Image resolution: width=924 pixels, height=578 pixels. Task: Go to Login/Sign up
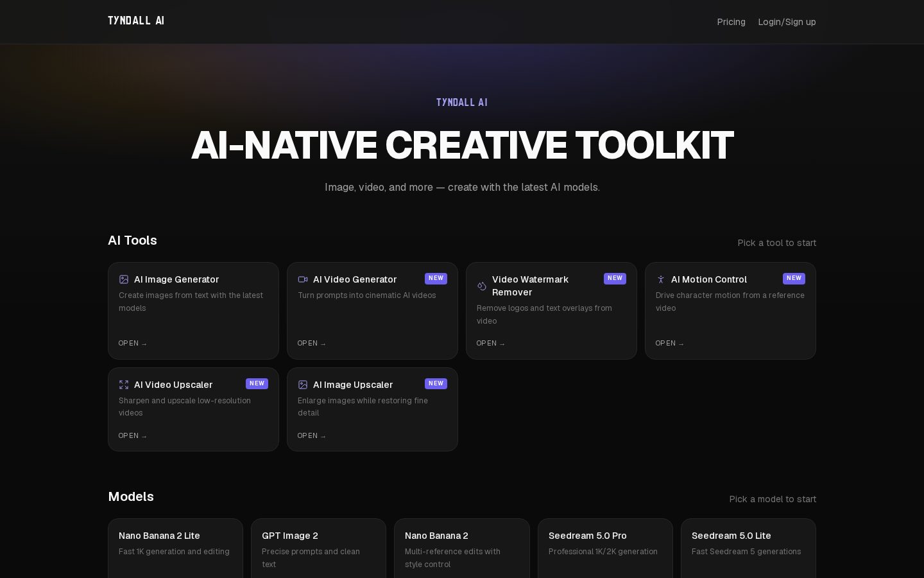pyautogui.click(x=787, y=22)
